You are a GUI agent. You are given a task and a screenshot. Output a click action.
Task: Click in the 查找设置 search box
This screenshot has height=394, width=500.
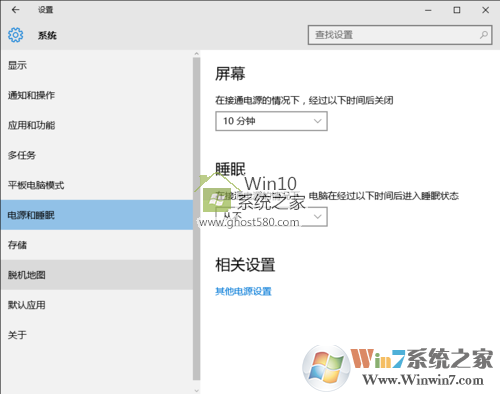pos(400,35)
